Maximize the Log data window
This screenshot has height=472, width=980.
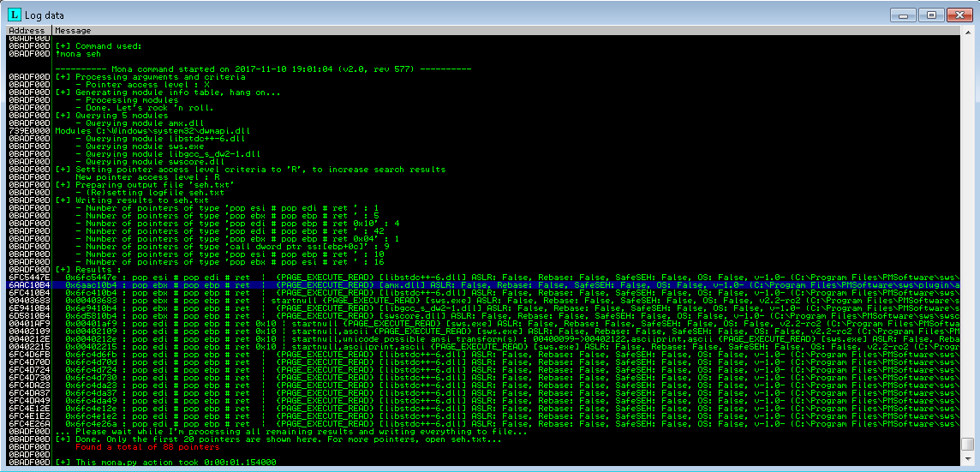pyautogui.click(x=931, y=15)
